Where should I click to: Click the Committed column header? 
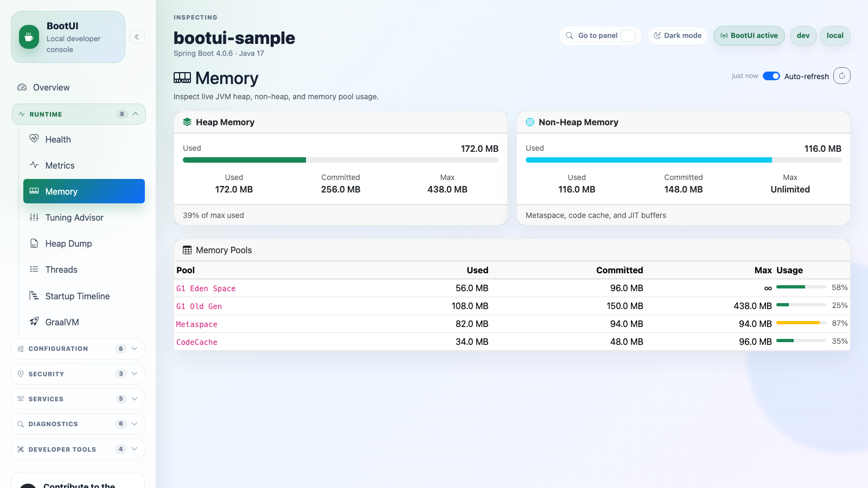point(620,270)
